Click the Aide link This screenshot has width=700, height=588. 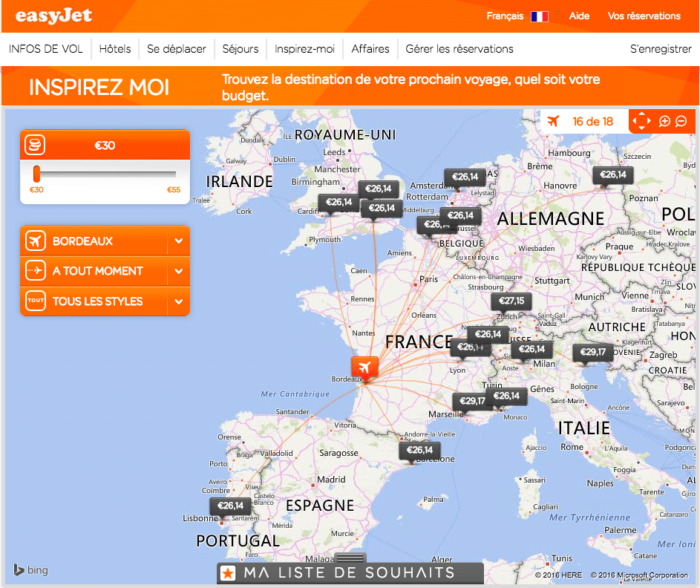[x=579, y=16]
